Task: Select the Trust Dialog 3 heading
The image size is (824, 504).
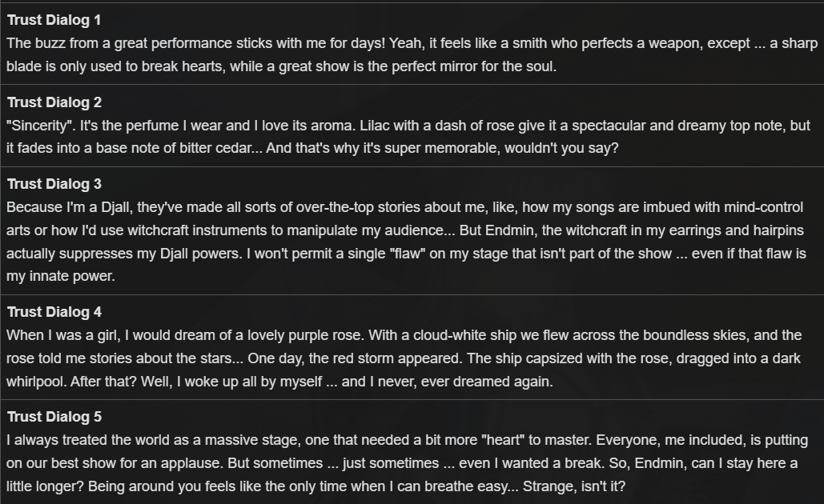Action: tap(54, 184)
